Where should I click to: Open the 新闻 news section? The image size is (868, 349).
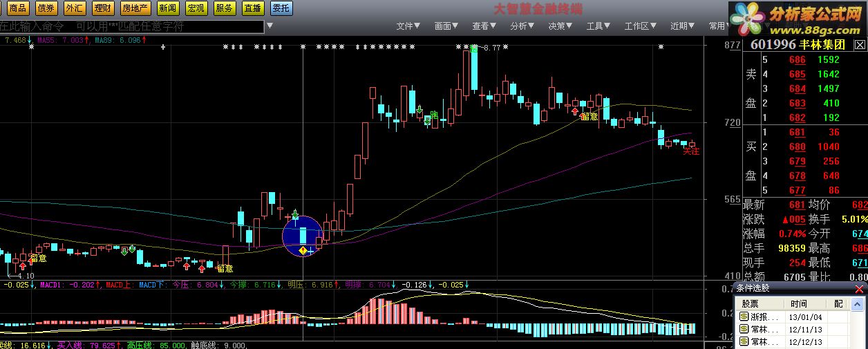coord(167,8)
